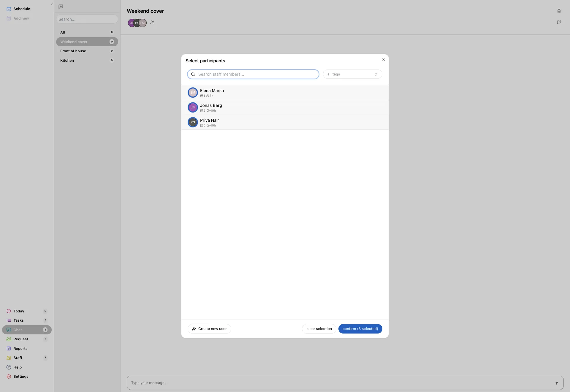Toggle Priya Nair participant selection

pyautogui.click(x=285, y=122)
